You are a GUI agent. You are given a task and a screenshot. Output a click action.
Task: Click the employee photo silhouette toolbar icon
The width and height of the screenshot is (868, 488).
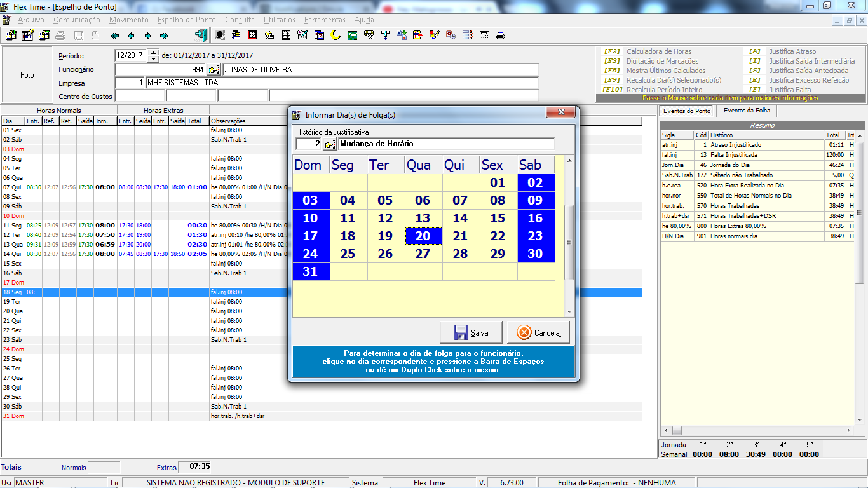[x=219, y=36]
